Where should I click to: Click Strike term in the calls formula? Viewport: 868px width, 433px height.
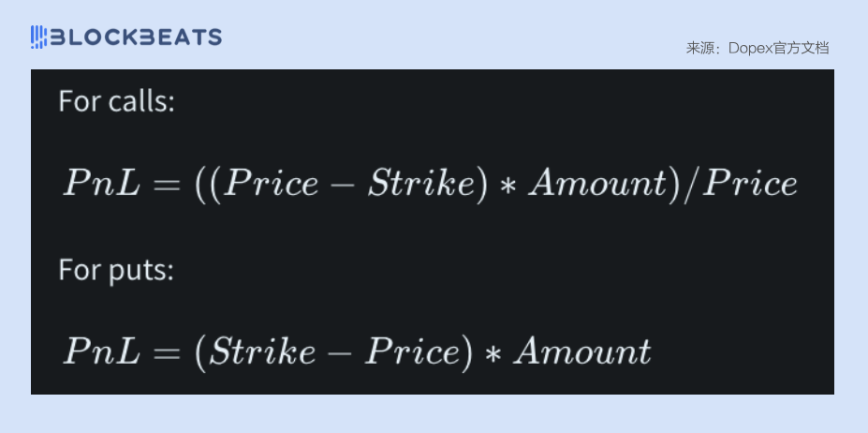tap(420, 183)
